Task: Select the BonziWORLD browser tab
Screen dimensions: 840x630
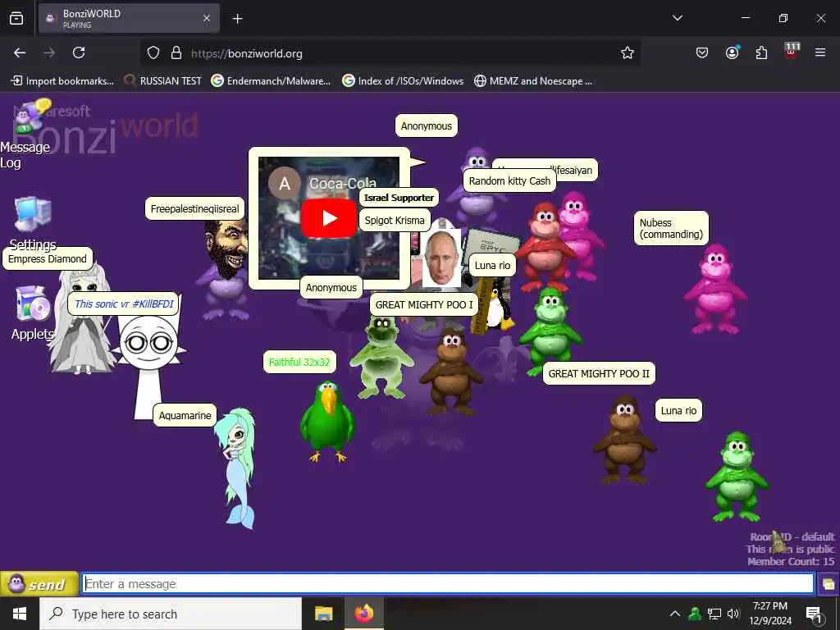Action: click(129, 18)
